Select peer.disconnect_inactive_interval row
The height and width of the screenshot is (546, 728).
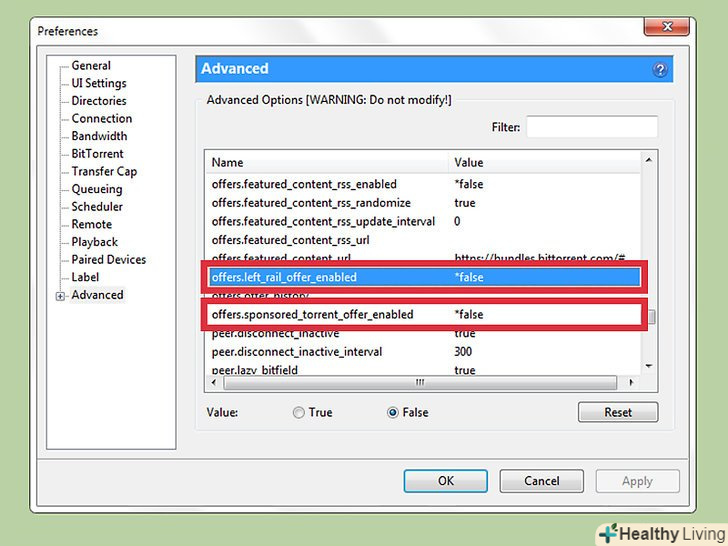pos(423,351)
